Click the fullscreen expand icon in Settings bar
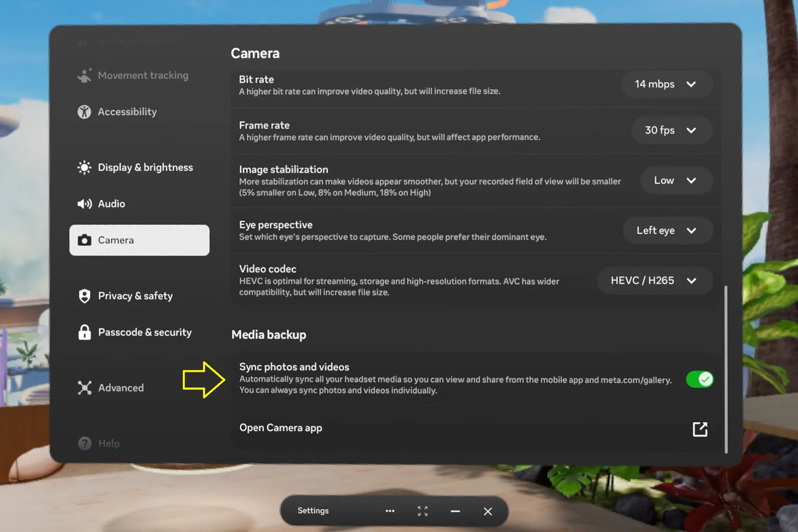 422,511
